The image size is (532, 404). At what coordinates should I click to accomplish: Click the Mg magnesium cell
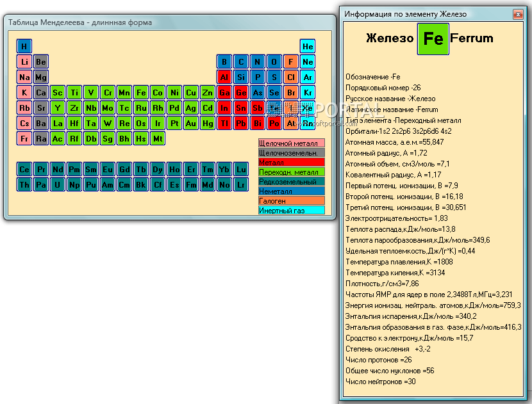41,77
